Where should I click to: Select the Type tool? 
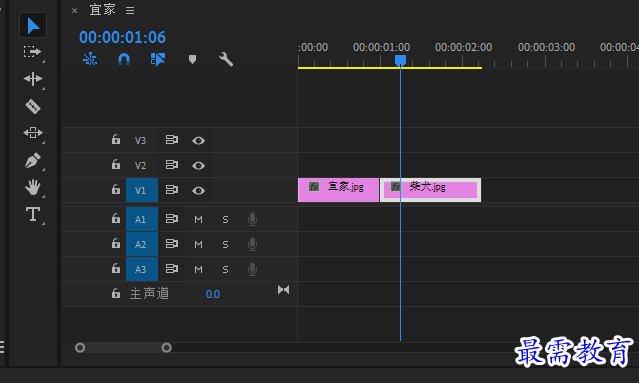click(x=33, y=214)
